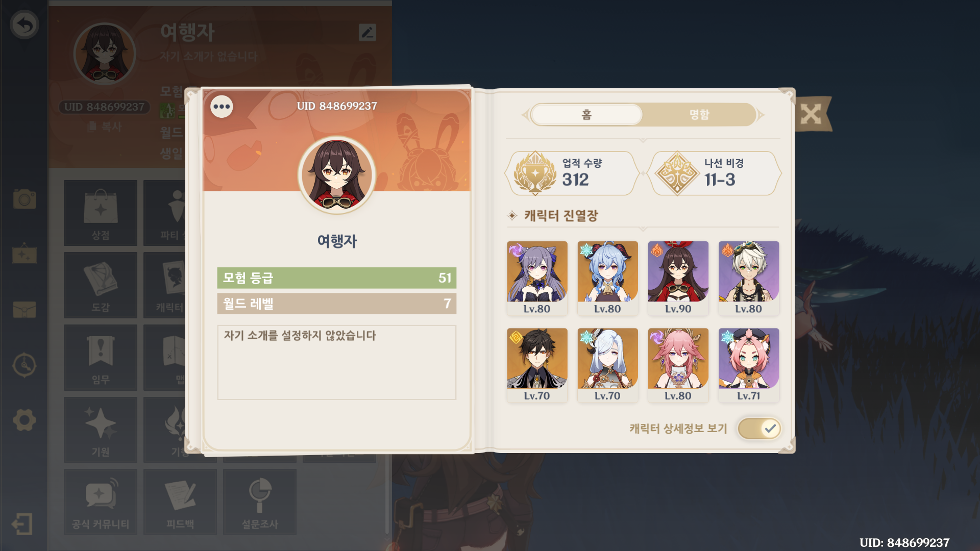Click the 나선 비경 11-3 abyss badge
The width and height of the screenshot is (980, 551).
pyautogui.click(x=715, y=173)
